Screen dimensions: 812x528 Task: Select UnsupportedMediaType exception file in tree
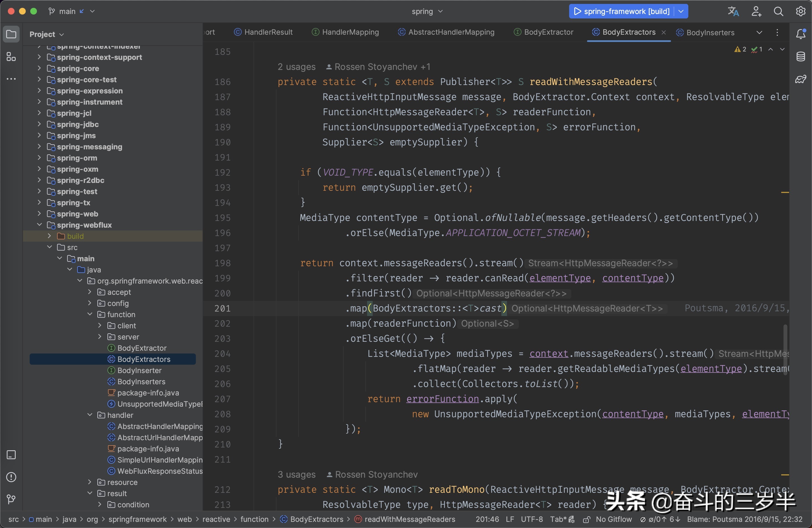point(155,404)
